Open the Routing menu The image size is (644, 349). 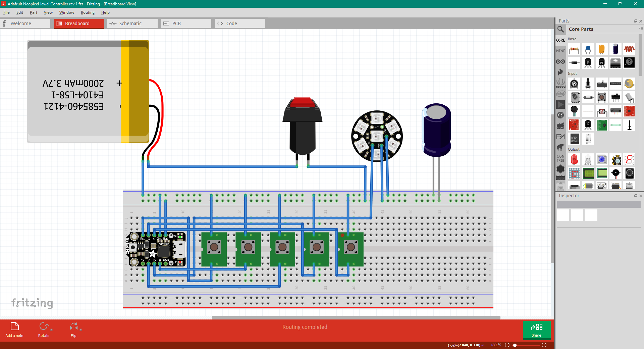(x=88, y=12)
